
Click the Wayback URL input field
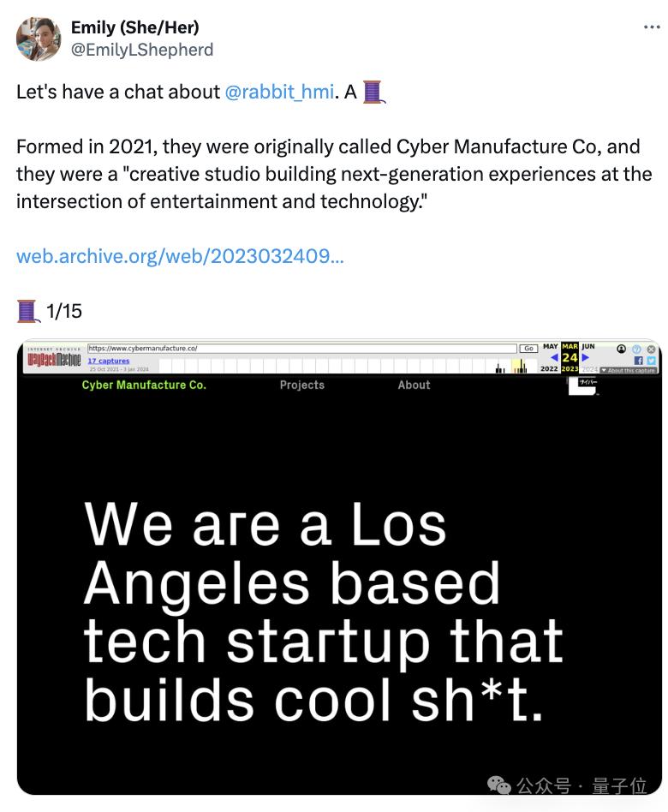302,349
